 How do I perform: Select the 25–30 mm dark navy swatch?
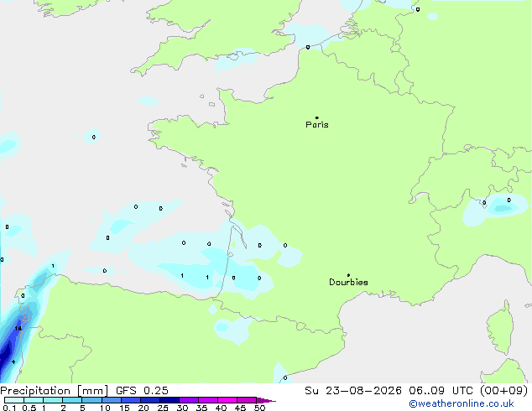pyautogui.click(x=169, y=400)
